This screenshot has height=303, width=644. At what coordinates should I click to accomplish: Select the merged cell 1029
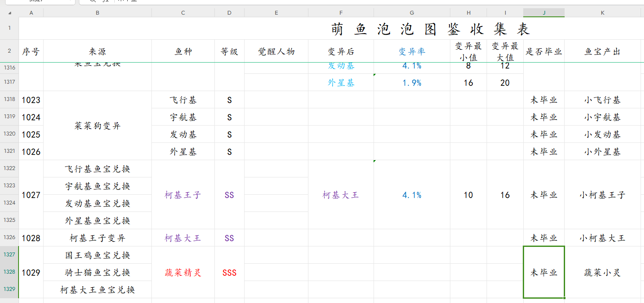(x=31, y=272)
